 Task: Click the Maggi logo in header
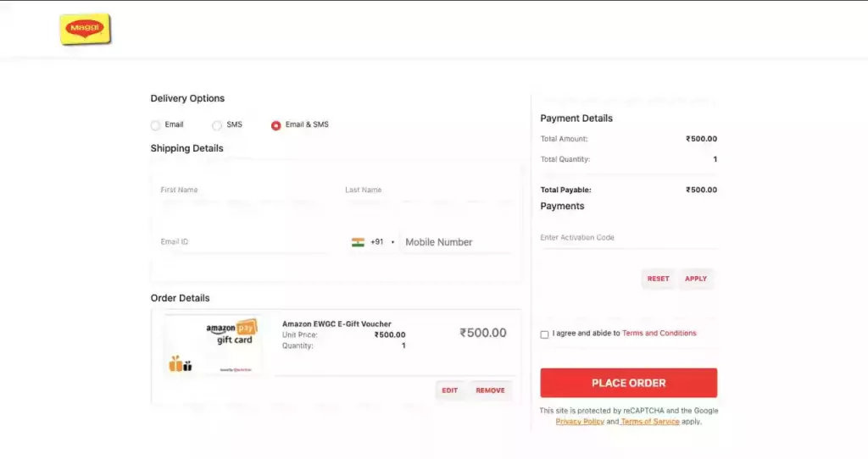pos(85,29)
